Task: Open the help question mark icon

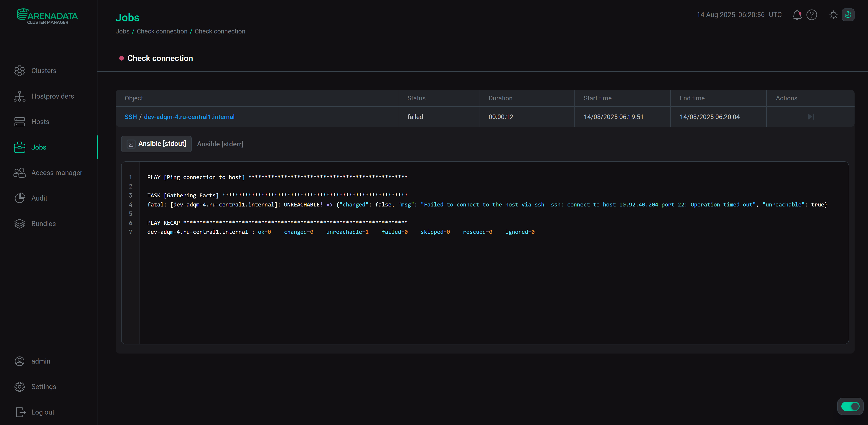Action: [812, 15]
